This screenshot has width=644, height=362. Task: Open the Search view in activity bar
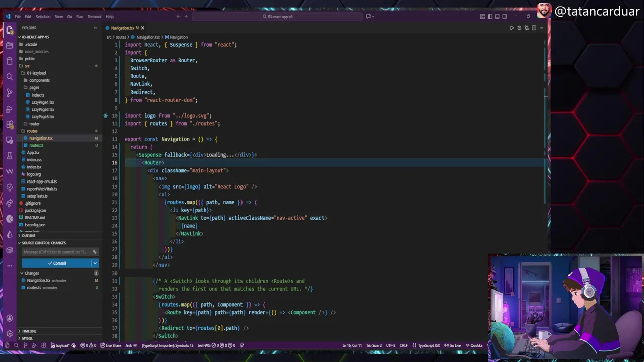click(9, 76)
